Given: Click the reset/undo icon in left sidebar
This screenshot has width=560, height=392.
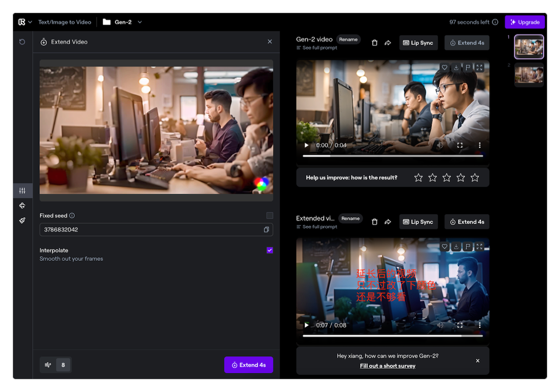Looking at the screenshot, I should [22, 42].
